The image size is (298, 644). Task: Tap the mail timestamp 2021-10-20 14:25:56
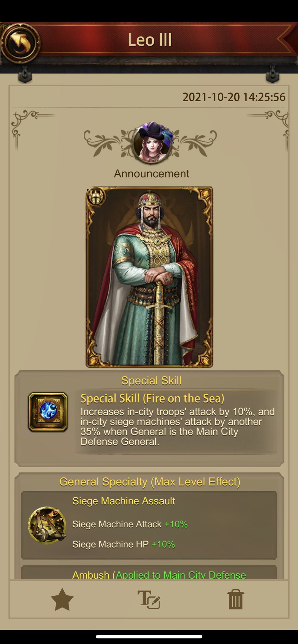click(x=234, y=97)
